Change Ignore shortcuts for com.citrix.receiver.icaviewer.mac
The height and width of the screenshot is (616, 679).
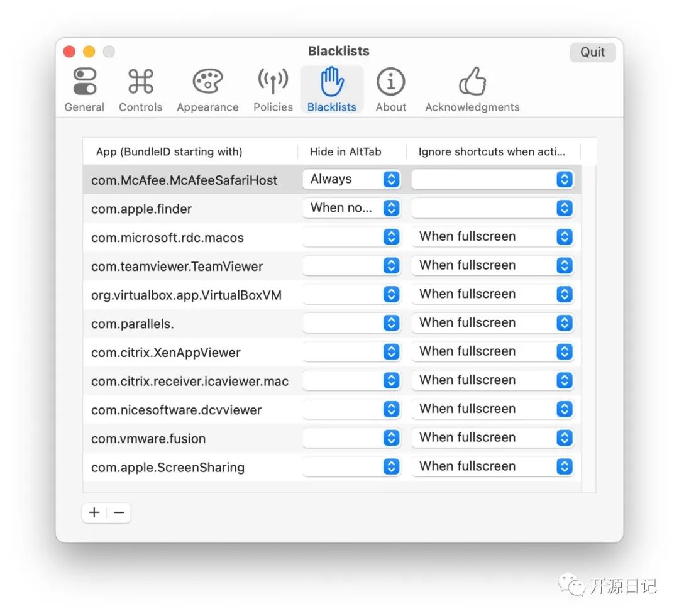(493, 380)
